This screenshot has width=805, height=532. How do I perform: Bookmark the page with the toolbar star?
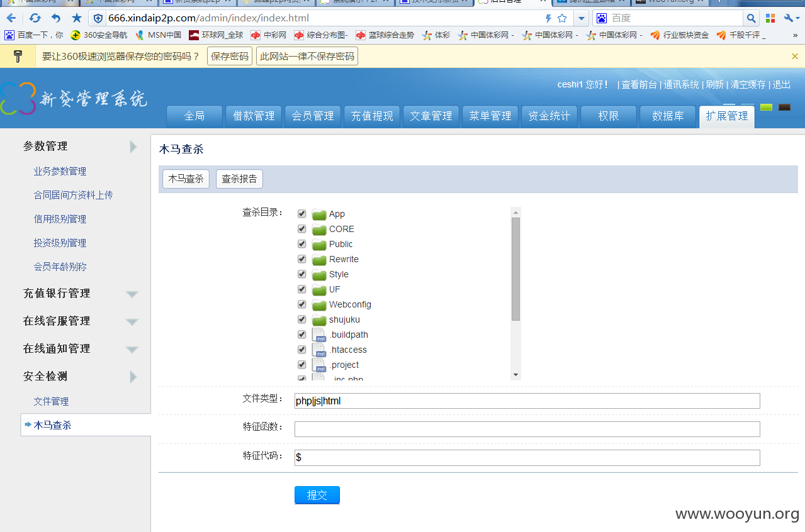click(77, 18)
